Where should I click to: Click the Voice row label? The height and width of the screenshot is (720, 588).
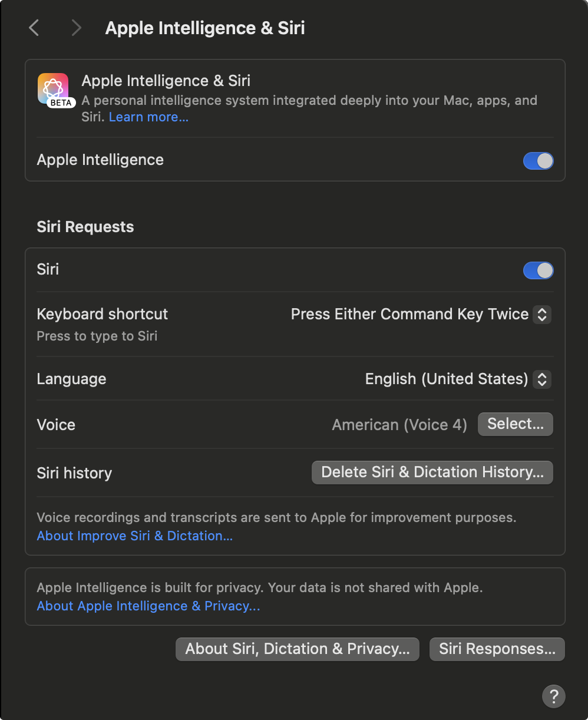[56, 425]
